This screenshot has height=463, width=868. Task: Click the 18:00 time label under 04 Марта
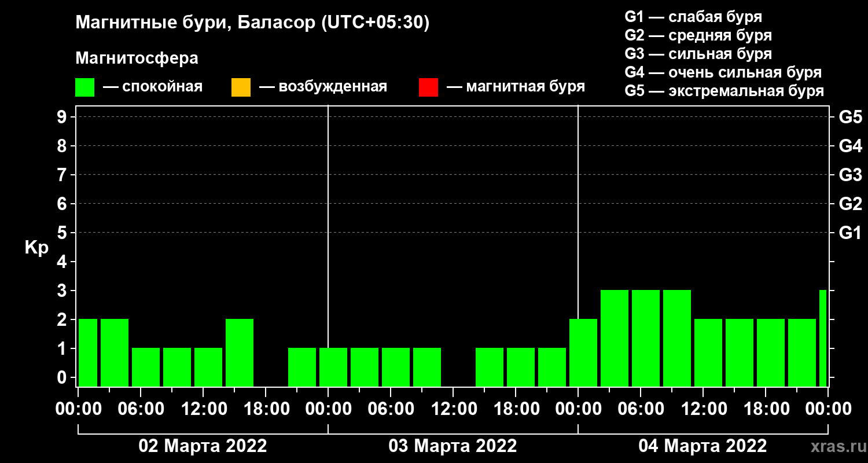point(766,409)
